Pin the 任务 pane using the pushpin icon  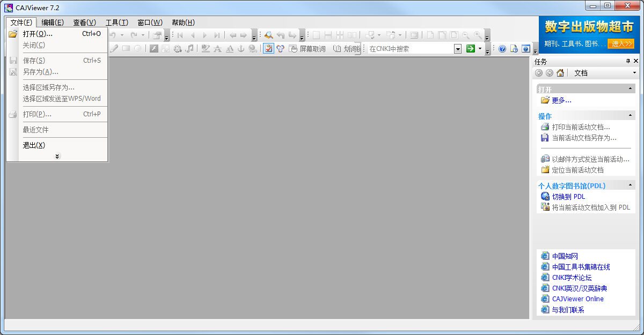(628, 61)
